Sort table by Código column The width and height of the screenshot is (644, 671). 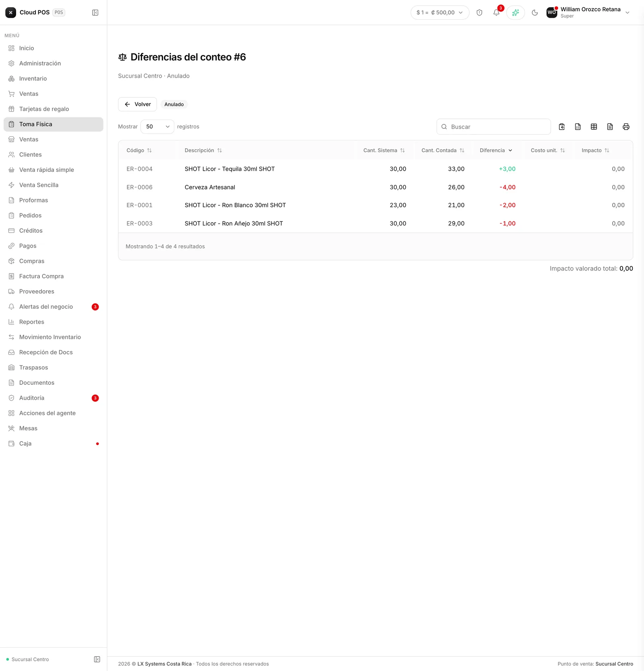click(139, 150)
